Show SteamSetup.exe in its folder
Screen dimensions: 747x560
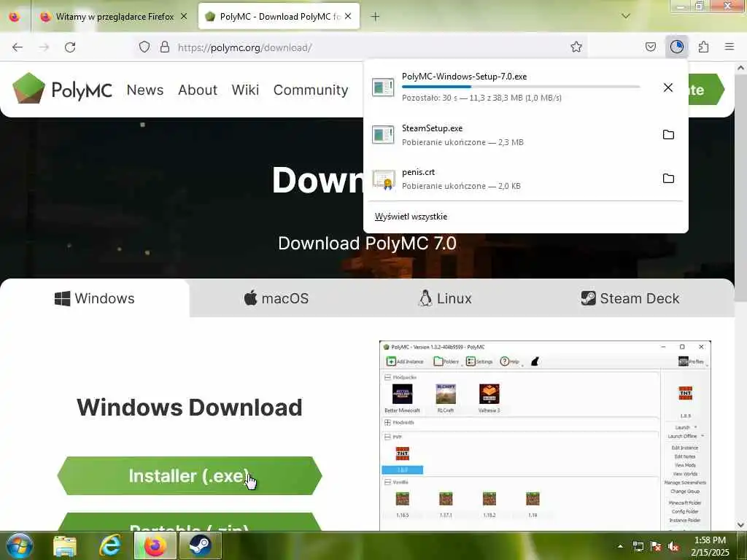[x=668, y=135]
